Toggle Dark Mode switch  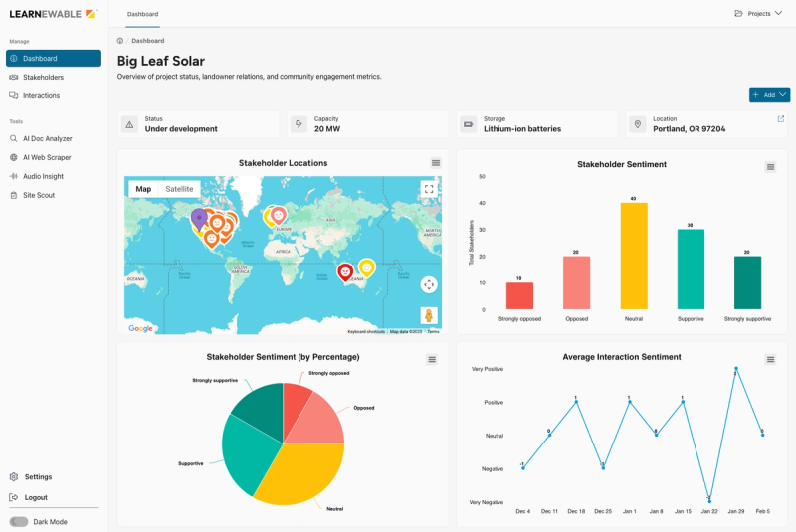point(19,521)
